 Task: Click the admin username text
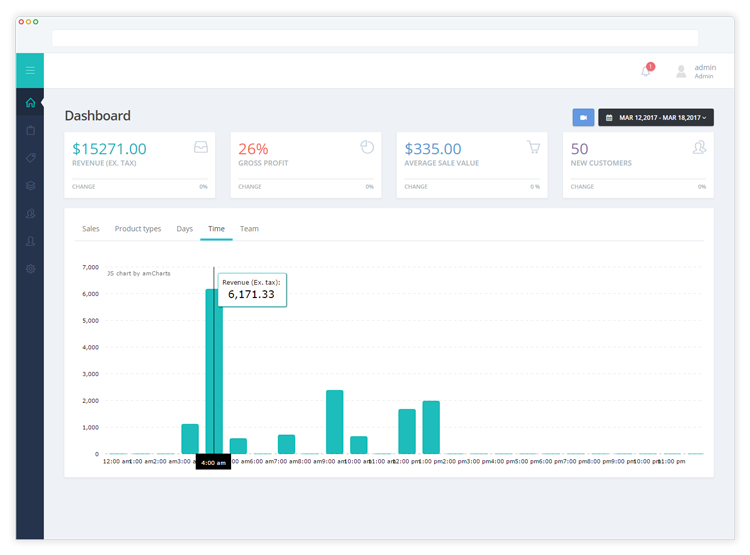tap(705, 67)
